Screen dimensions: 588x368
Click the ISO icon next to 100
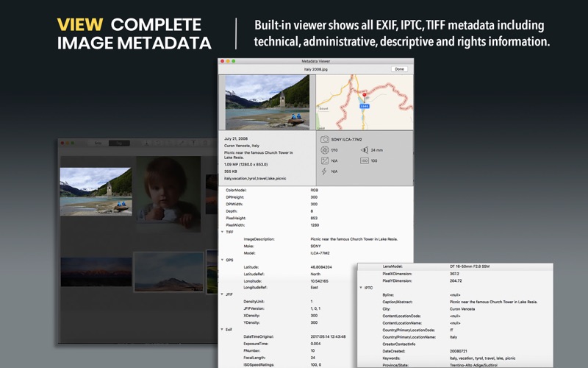pyautogui.click(x=364, y=160)
